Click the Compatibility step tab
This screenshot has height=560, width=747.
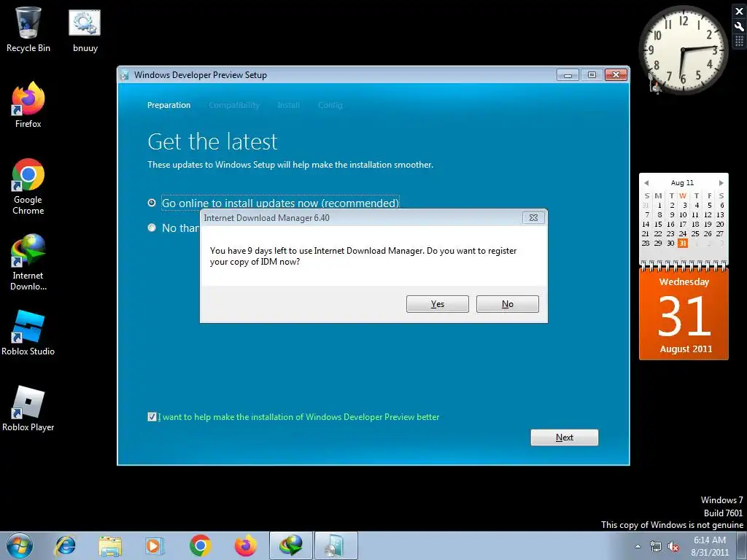click(x=234, y=105)
